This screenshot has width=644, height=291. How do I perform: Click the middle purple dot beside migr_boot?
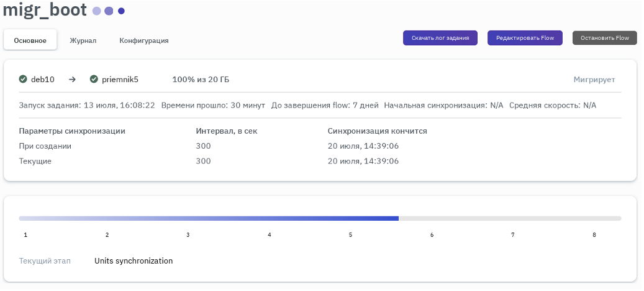[109, 11]
